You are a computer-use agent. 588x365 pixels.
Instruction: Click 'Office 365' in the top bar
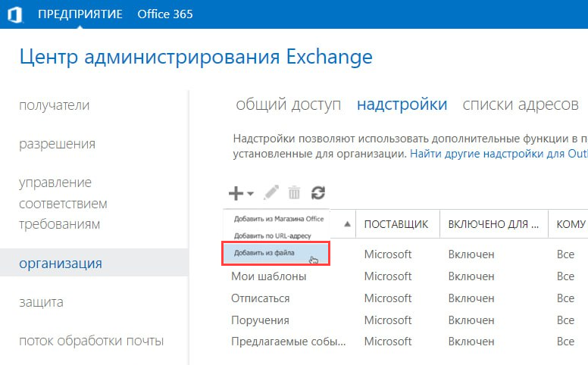coord(164,15)
